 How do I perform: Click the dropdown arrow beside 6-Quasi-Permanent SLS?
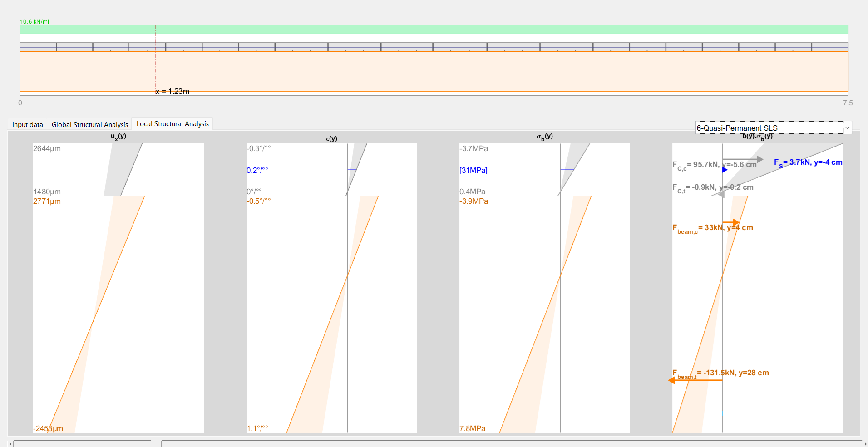(847, 128)
